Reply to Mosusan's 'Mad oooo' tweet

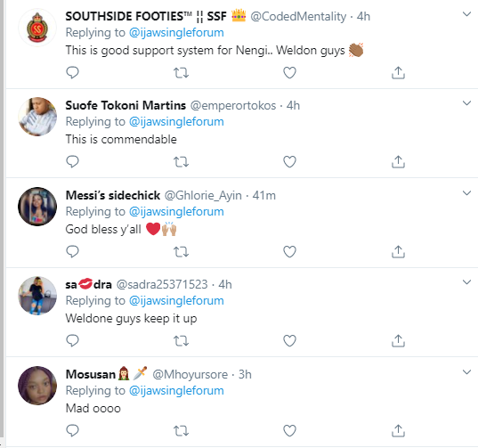(72, 430)
